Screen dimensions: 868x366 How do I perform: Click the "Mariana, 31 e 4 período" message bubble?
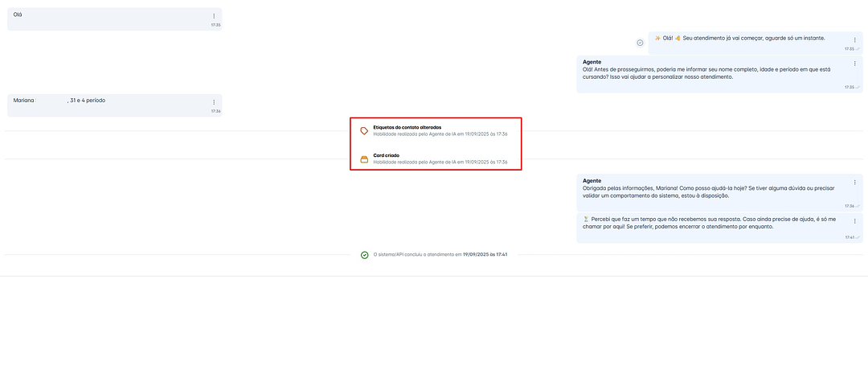coord(113,105)
